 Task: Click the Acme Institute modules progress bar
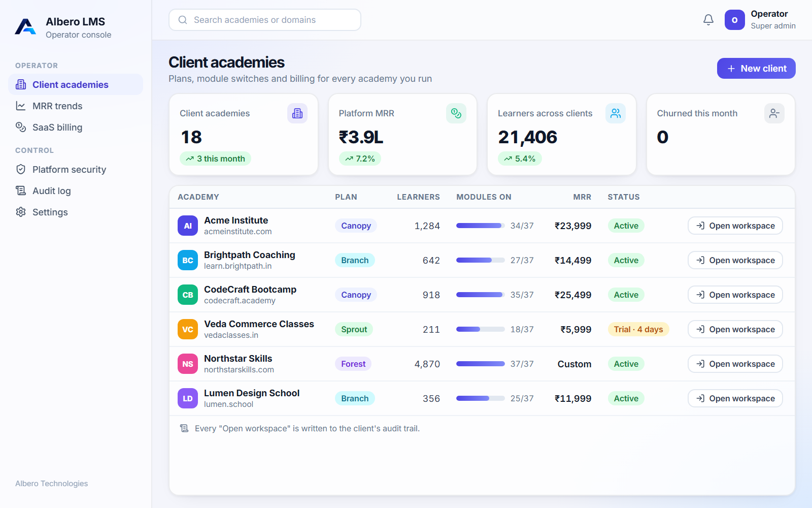(481, 226)
